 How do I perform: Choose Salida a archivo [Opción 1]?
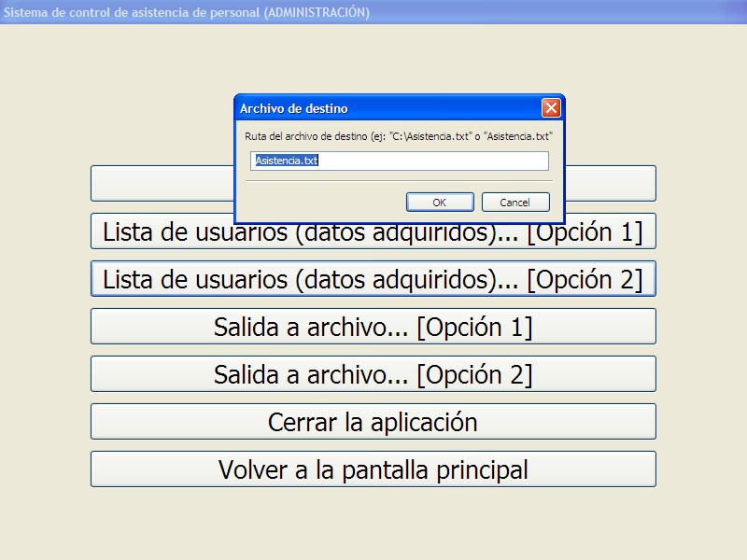[x=373, y=327]
